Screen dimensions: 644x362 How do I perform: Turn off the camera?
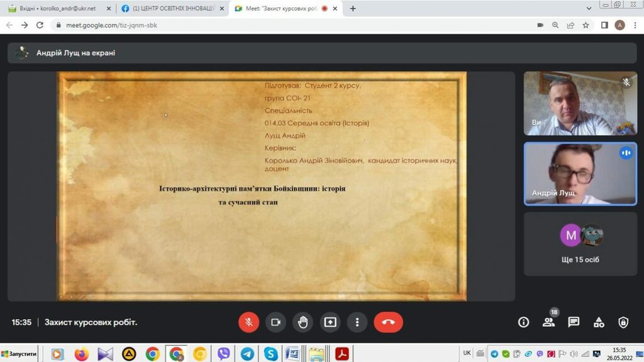tap(275, 322)
